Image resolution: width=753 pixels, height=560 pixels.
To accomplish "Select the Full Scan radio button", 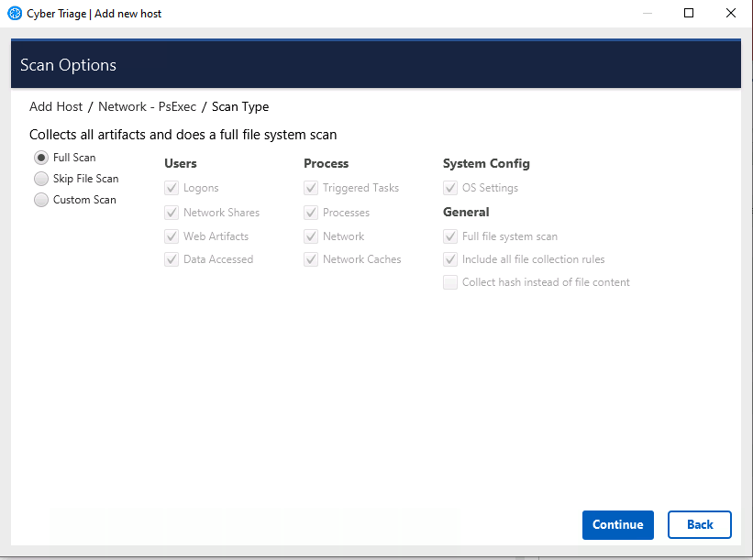I will [x=41, y=158].
